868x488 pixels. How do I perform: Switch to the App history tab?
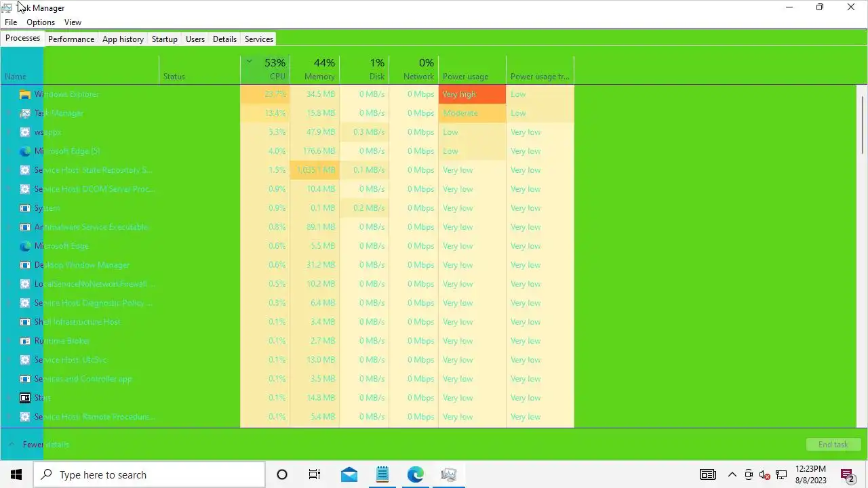click(x=123, y=39)
